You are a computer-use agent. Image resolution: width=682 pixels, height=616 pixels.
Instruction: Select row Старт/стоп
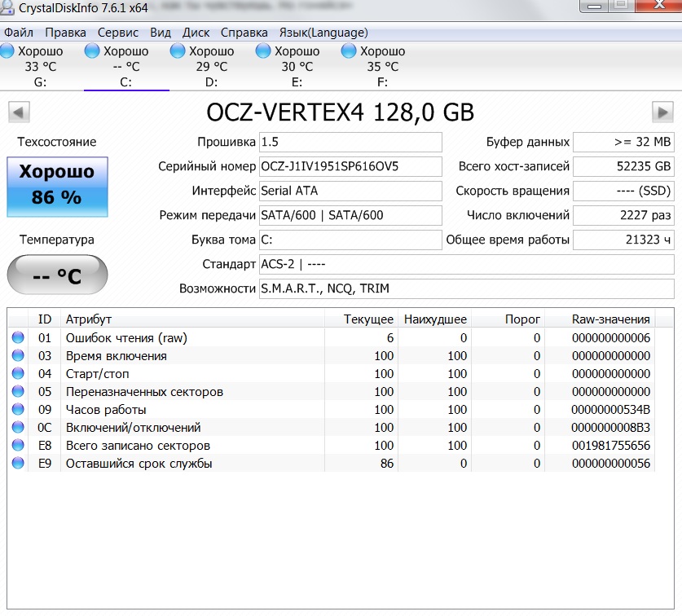coord(332,373)
